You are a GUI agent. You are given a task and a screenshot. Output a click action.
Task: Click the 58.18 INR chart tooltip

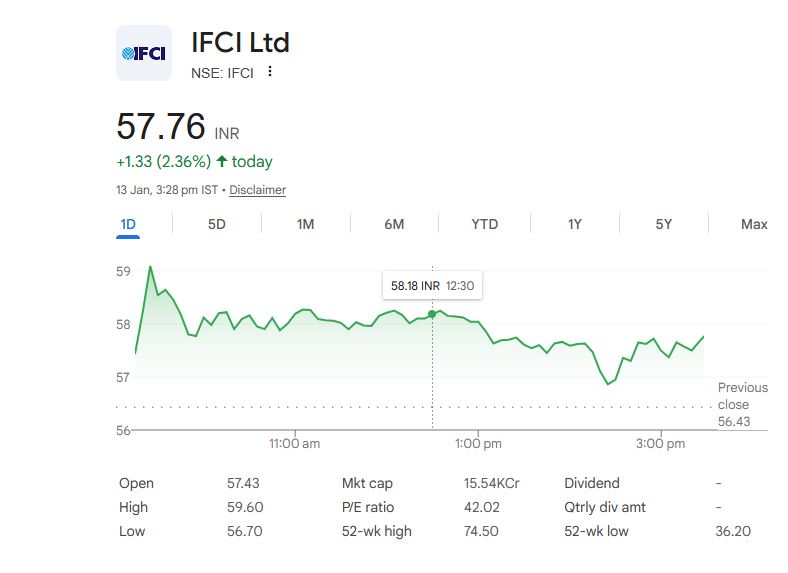432,286
